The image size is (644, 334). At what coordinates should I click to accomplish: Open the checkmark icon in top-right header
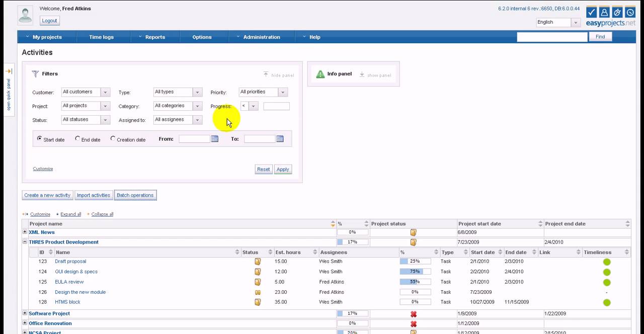(x=592, y=12)
